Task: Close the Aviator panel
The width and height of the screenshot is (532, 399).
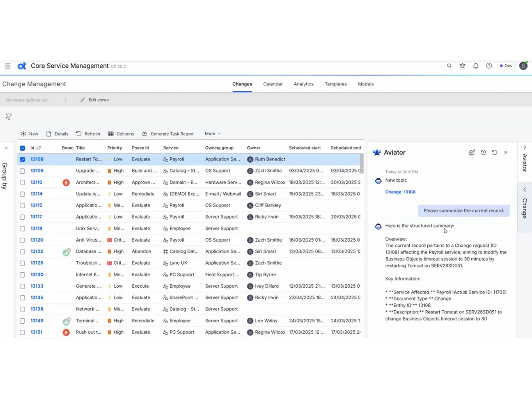Action: point(506,153)
